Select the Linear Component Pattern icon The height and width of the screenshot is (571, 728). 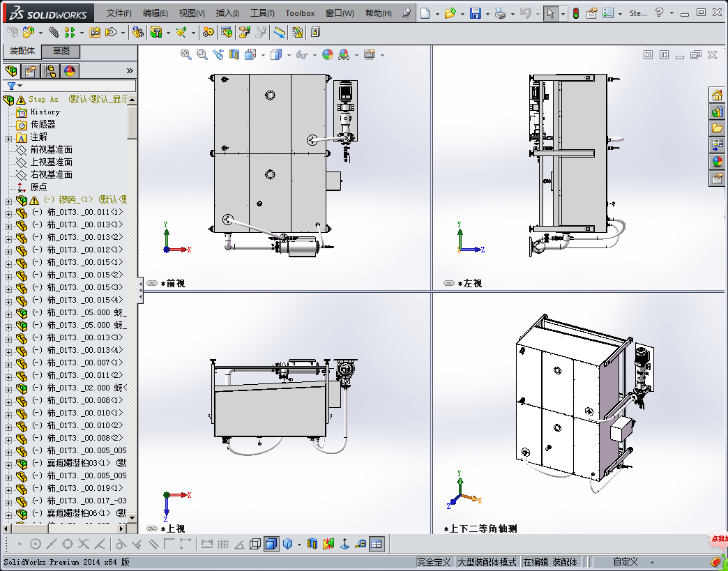[70, 32]
